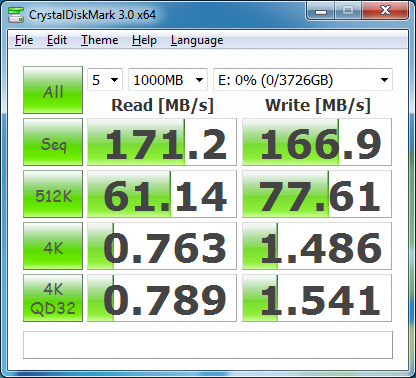Run all benchmarks with All button
Image resolution: width=416 pixels, height=378 pixels.
click(x=53, y=90)
